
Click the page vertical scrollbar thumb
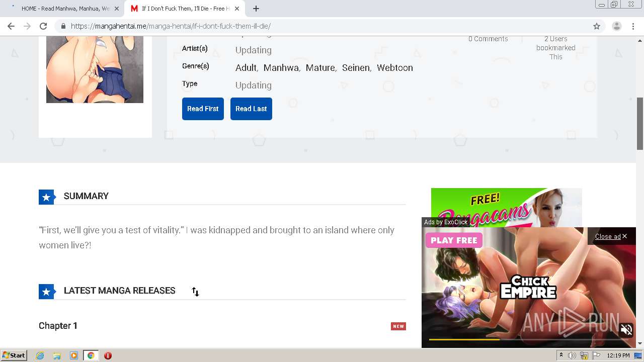[640, 123]
